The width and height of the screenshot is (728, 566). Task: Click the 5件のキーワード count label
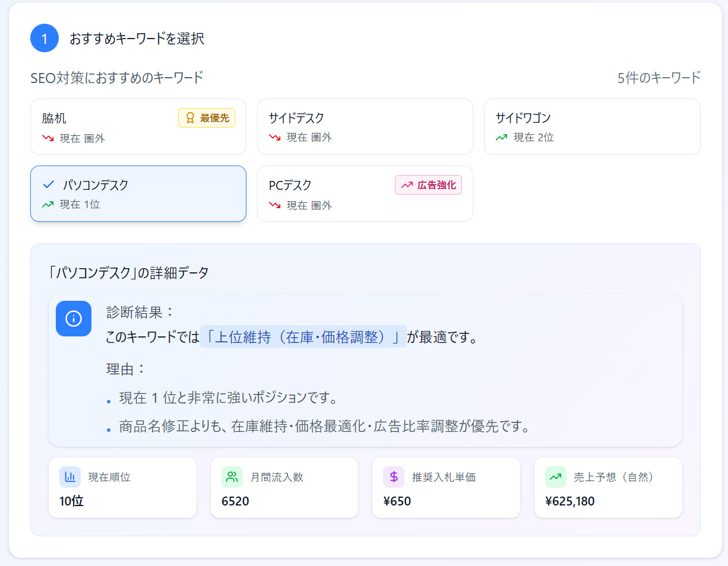click(660, 77)
